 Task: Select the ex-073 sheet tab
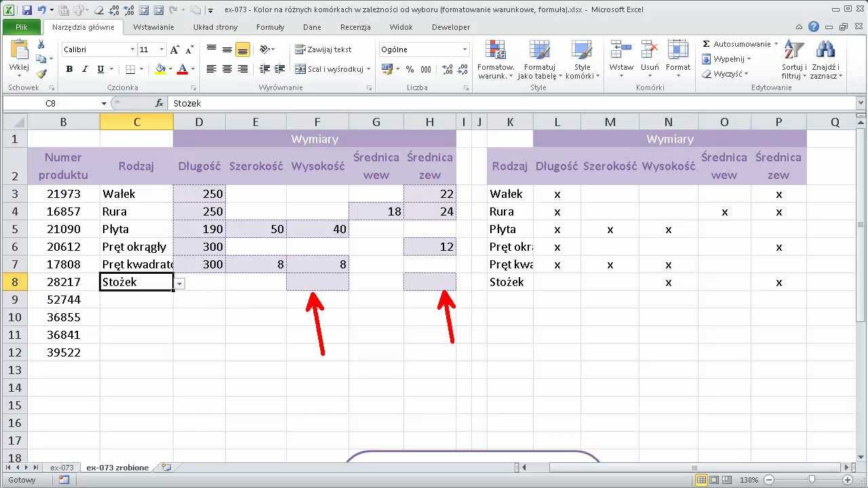[x=62, y=468]
